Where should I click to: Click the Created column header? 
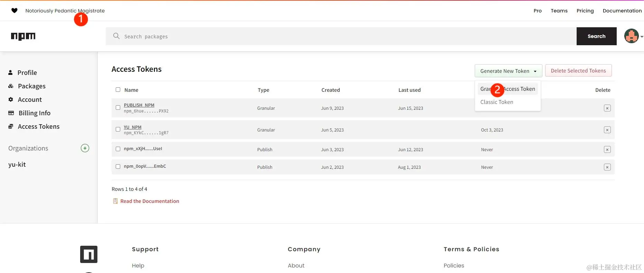[x=331, y=90]
